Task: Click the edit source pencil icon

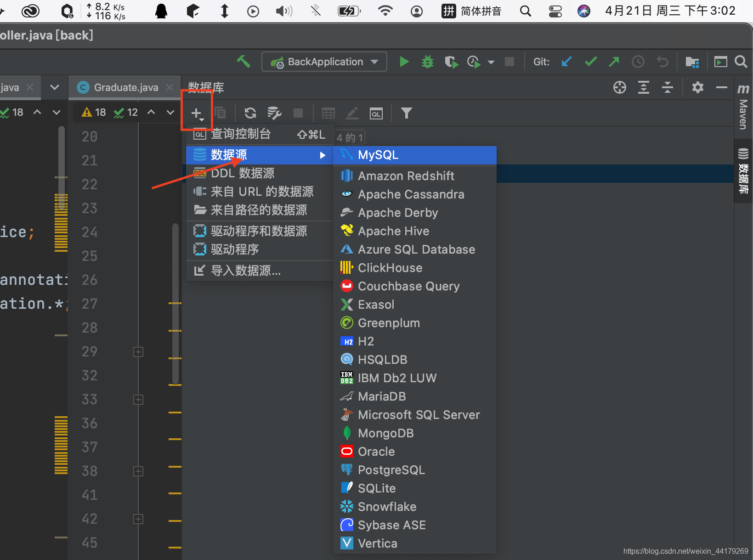Action: point(352,113)
